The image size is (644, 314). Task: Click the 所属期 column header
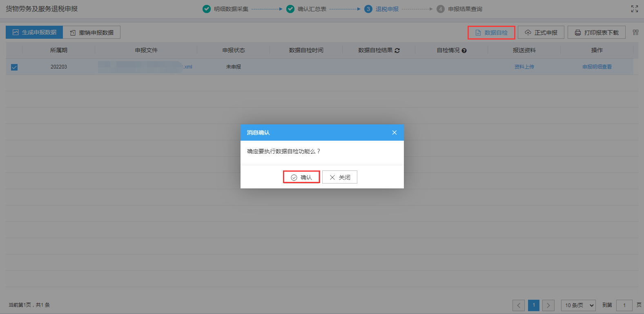point(59,50)
